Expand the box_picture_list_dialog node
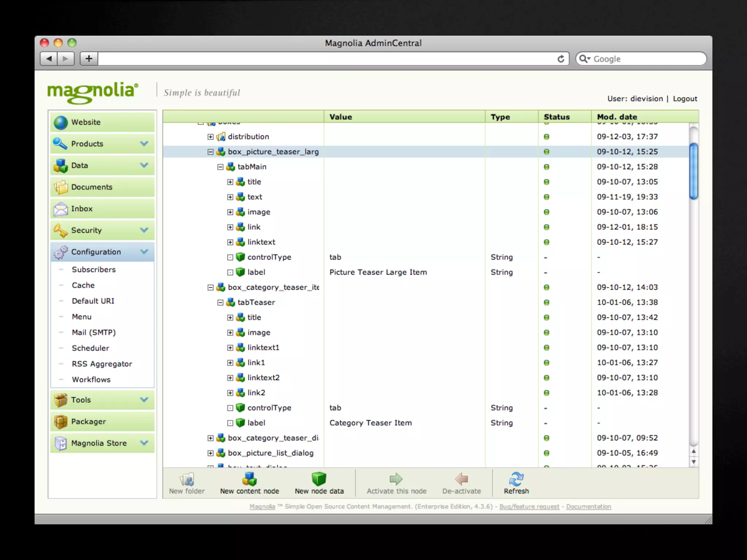The height and width of the screenshot is (560, 747). [210, 453]
